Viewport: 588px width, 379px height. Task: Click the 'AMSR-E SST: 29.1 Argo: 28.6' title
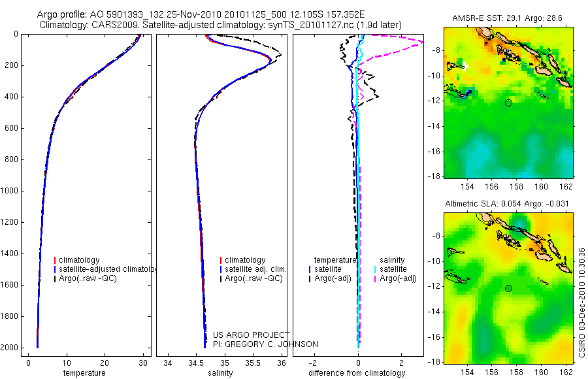pos(508,18)
